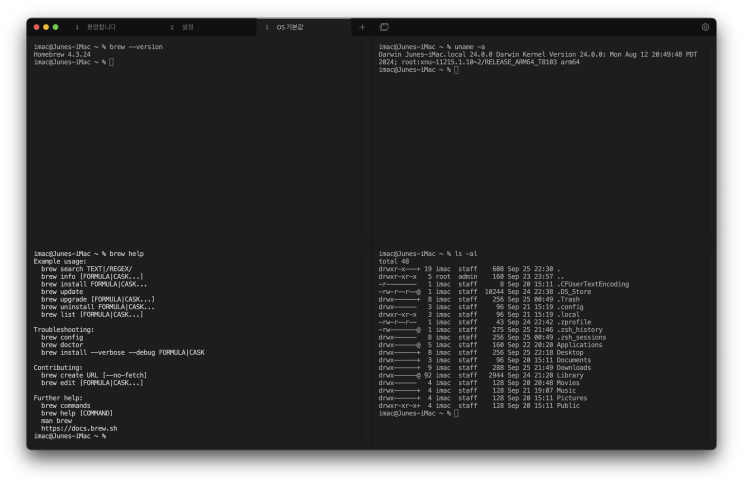This screenshot has height=485, width=743.
Task: Click the profile selector icon next to the plus
Action: (384, 27)
